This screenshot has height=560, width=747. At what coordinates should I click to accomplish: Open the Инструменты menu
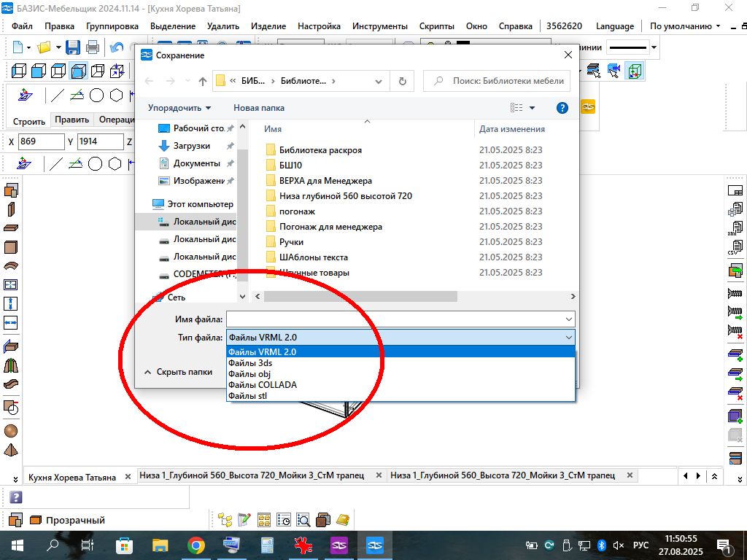click(379, 26)
